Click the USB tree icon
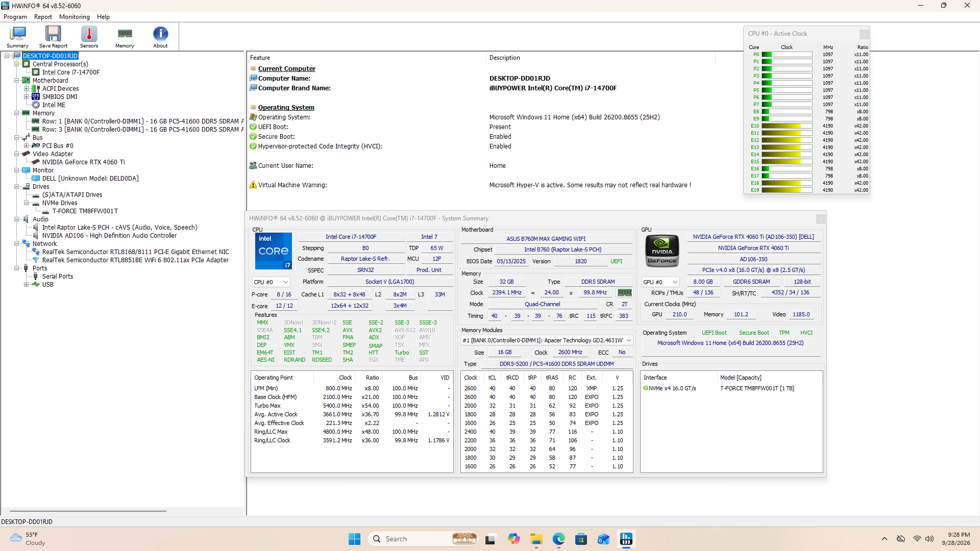The height and width of the screenshot is (551, 980). click(36, 284)
